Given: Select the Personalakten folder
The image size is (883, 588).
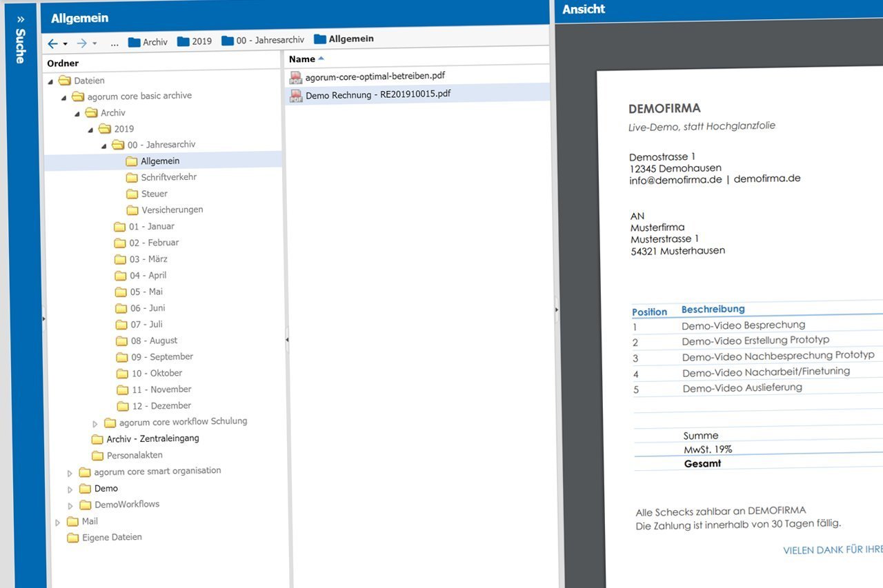Looking at the screenshot, I should (x=135, y=455).
